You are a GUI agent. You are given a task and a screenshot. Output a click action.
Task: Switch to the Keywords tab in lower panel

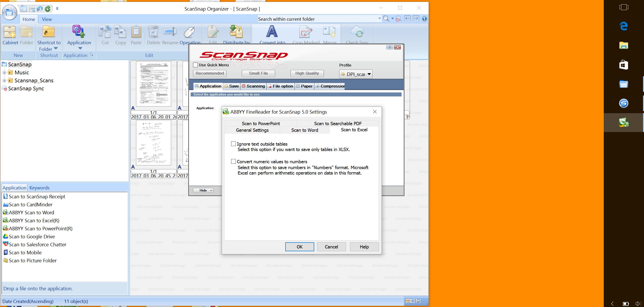[39, 188]
